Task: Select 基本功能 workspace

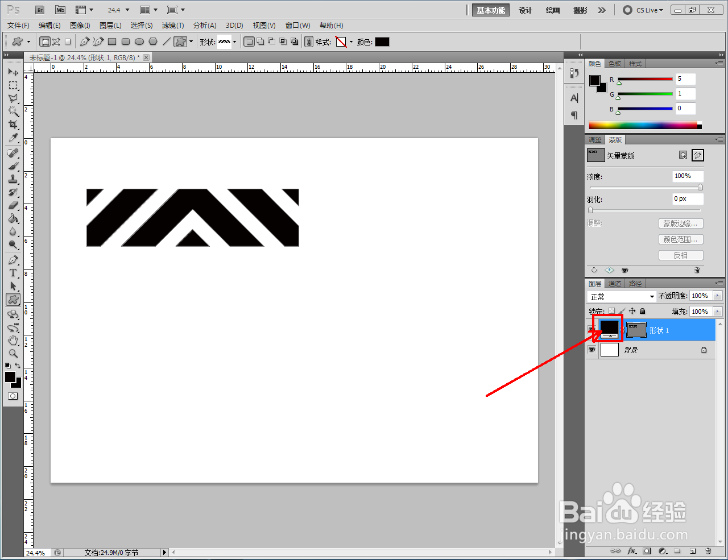Action: [491, 10]
